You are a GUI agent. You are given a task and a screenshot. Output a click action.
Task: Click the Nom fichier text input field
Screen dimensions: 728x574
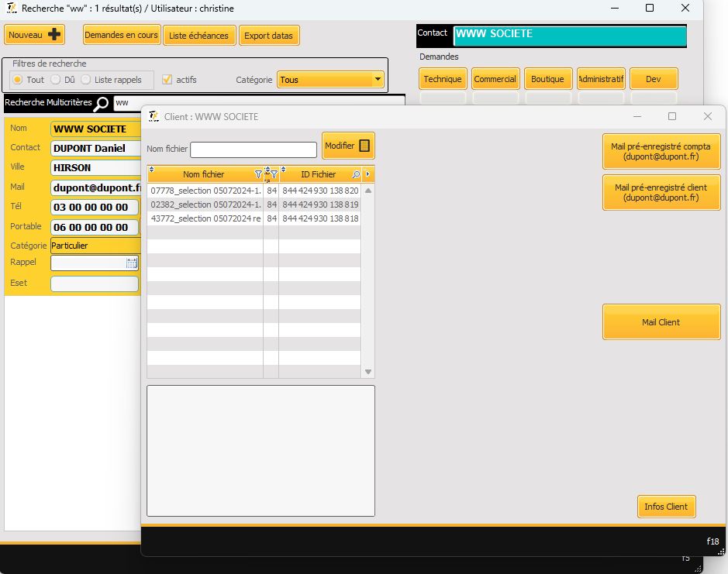tap(254, 150)
